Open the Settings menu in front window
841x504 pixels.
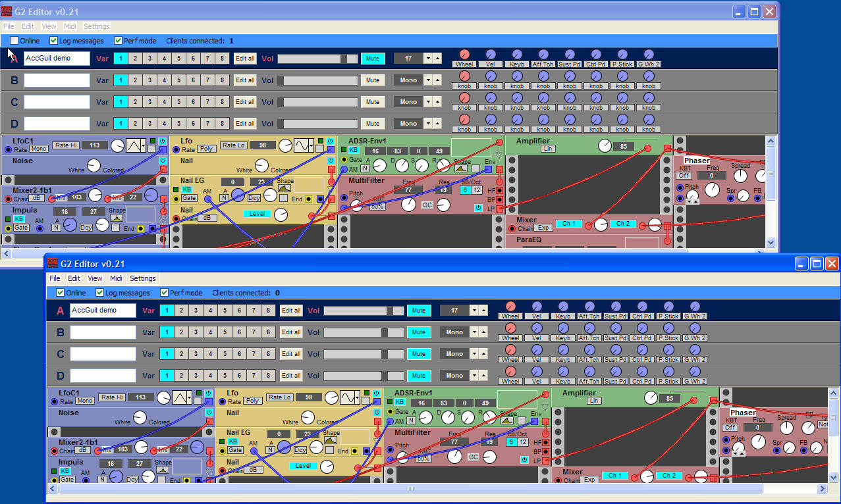pos(142,278)
